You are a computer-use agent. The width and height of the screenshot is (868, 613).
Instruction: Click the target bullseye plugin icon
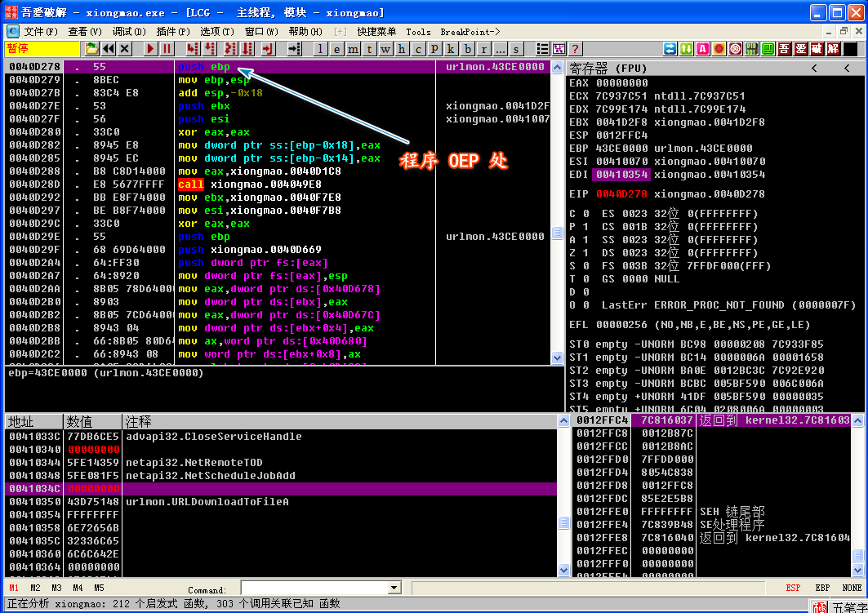tap(735, 49)
